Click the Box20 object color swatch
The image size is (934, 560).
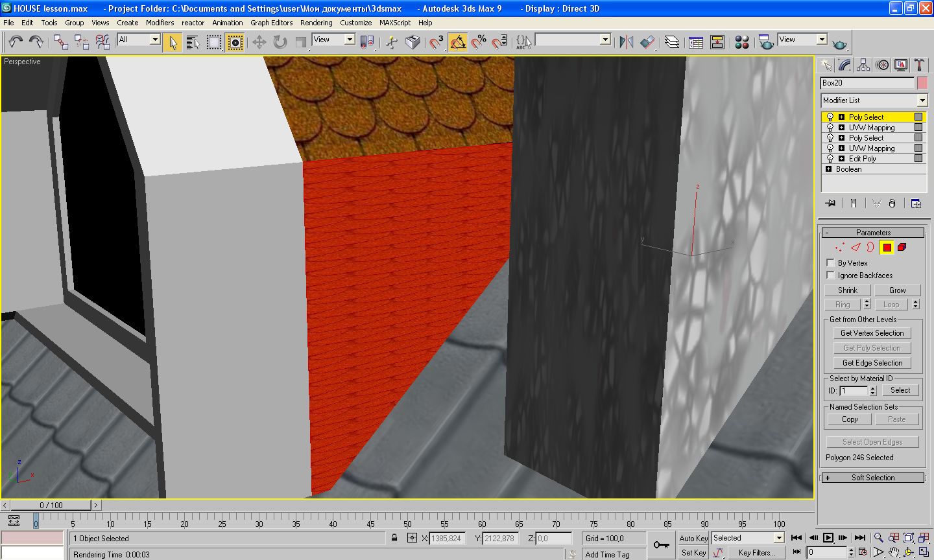(922, 83)
